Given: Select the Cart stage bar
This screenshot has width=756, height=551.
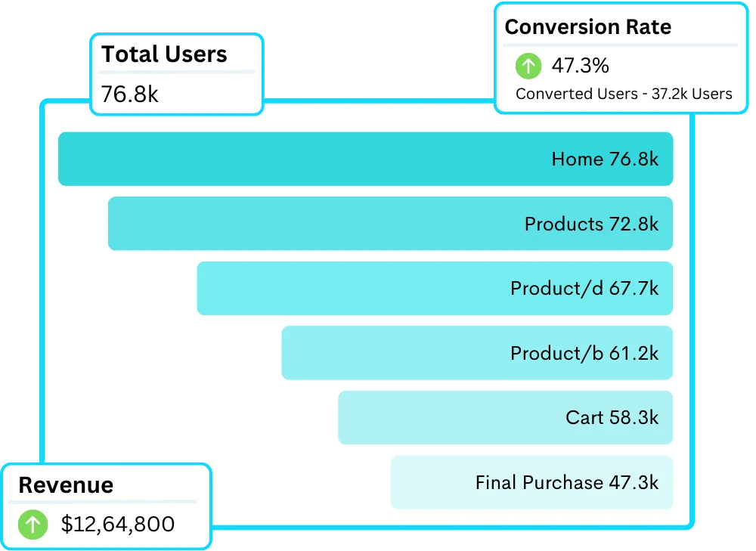Looking at the screenshot, I should (x=505, y=417).
